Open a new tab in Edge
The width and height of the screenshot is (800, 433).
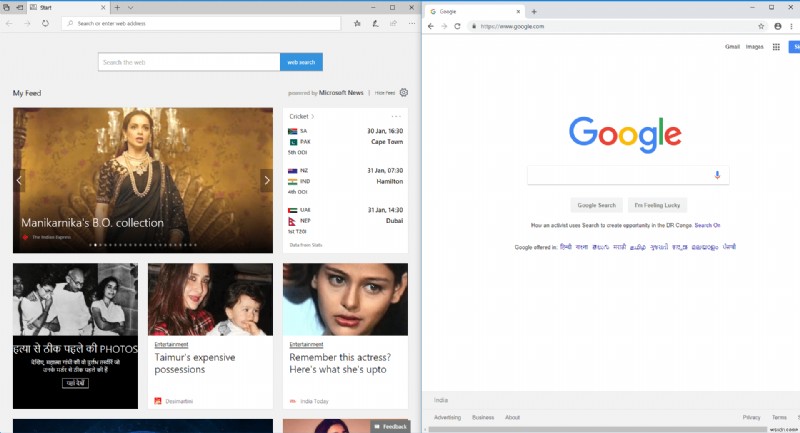pos(117,8)
